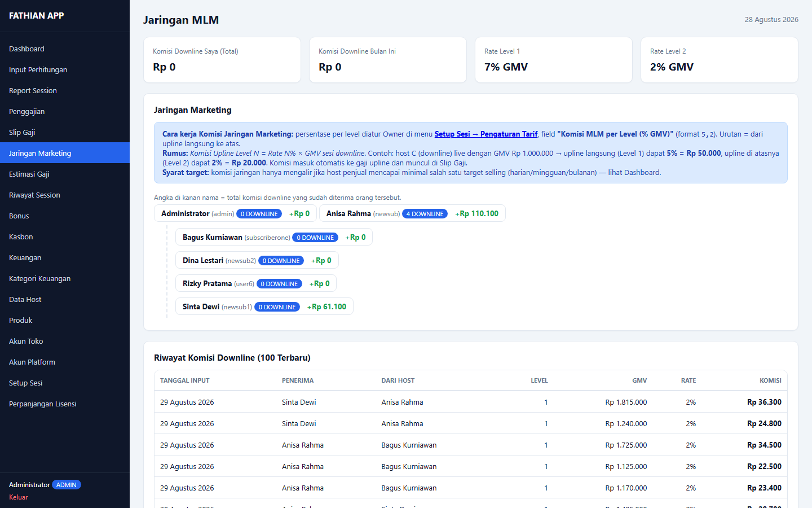This screenshot has width=812, height=508.
Task: Click the Jaringan MLM page heading
Action: point(181,20)
